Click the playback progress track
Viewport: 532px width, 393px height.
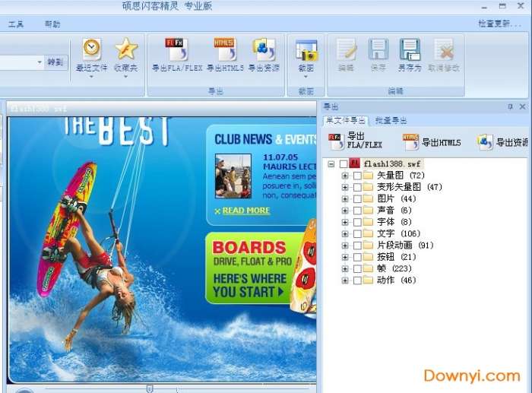tap(176, 389)
